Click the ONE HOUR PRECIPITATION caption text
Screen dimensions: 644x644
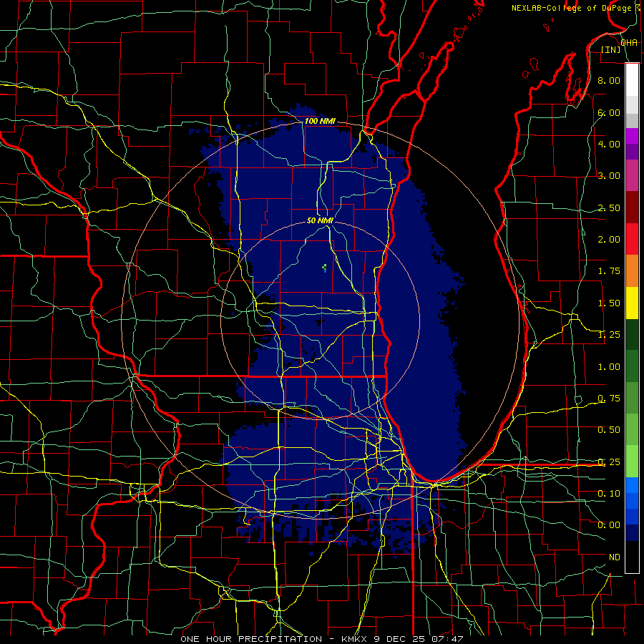(x=251, y=639)
